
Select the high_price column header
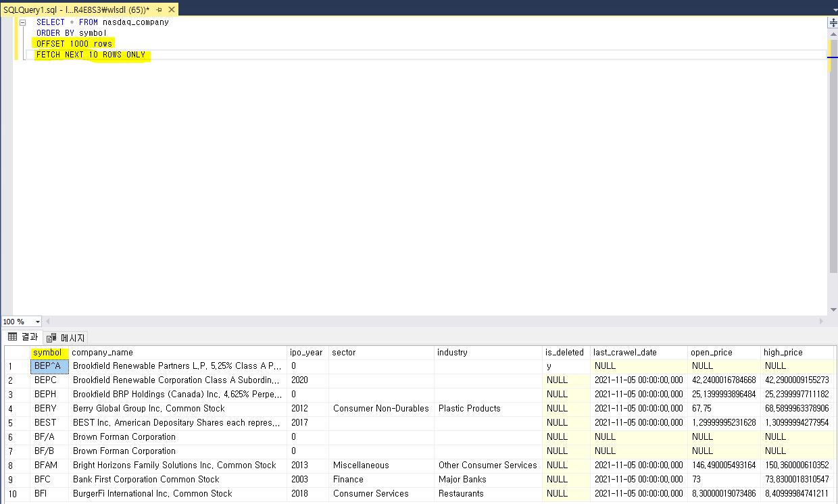pos(797,352)
